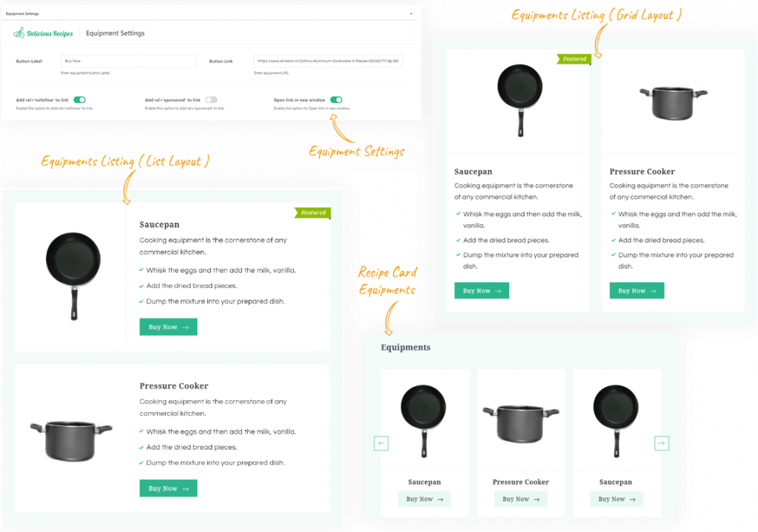Click Featured ribbon on list layout Saucepan

point(313,212)
